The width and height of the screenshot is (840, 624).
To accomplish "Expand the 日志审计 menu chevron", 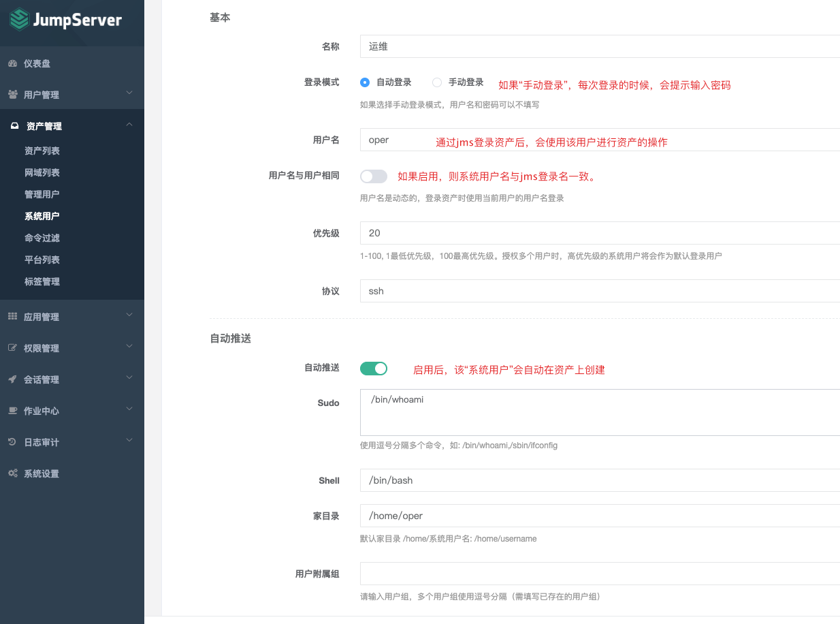I will 129,440.
